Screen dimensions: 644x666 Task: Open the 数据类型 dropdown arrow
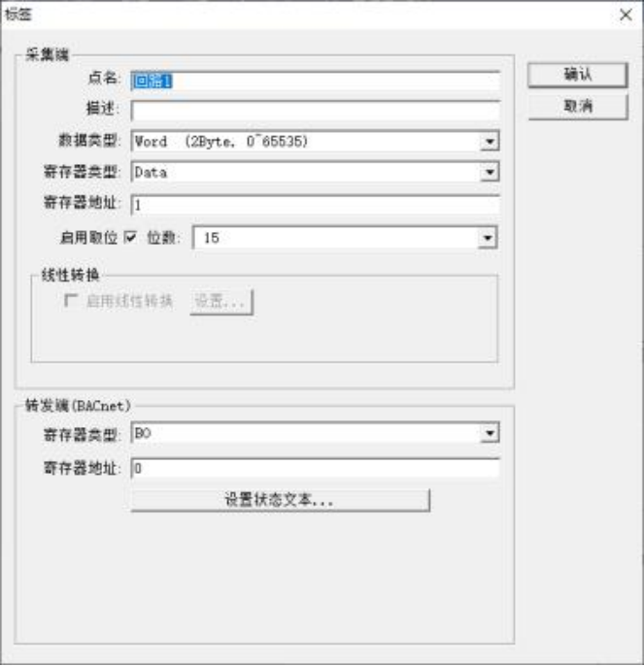[x=490, y=142]
